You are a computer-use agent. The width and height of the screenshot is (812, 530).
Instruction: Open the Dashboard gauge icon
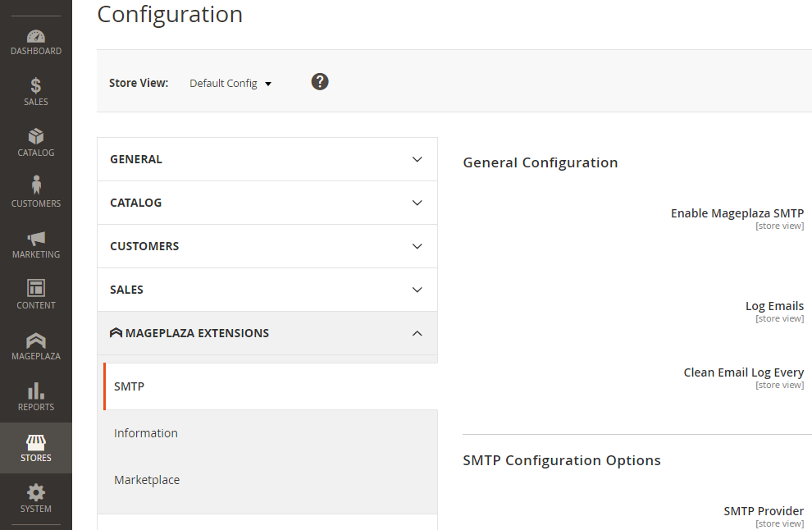[35, 37]
